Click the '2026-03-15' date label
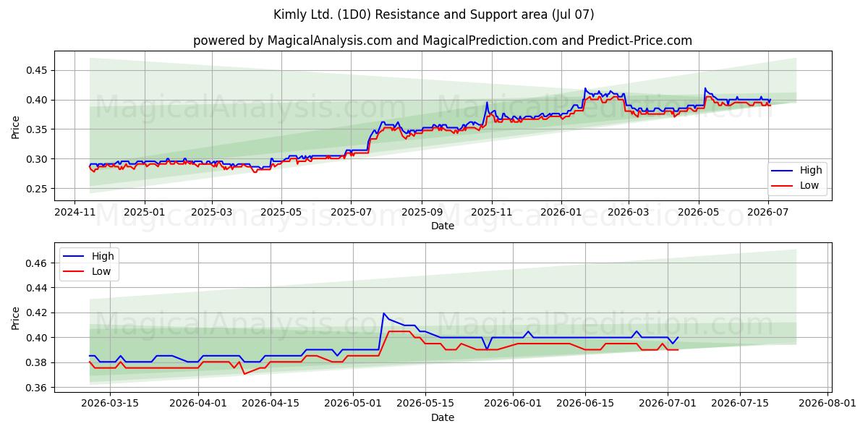Image resolution: width=868 pixels, height=434 pixels. 109,404
